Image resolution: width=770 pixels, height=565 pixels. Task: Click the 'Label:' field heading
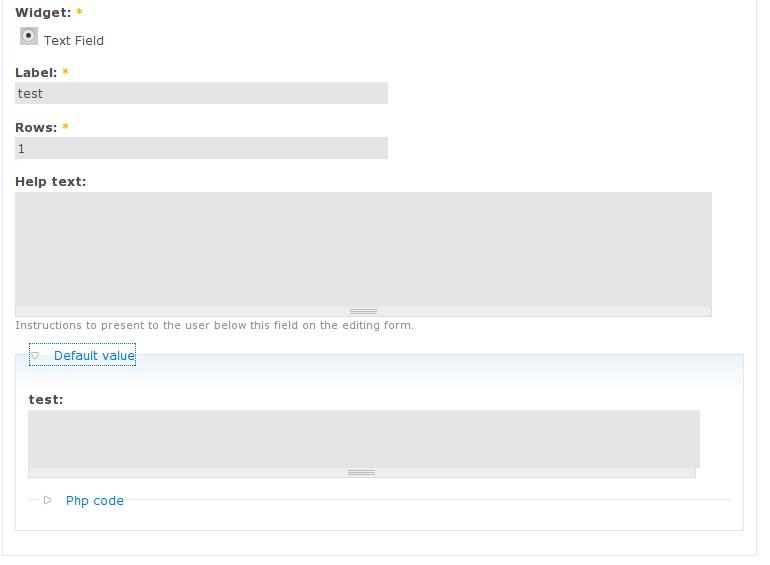36,73
